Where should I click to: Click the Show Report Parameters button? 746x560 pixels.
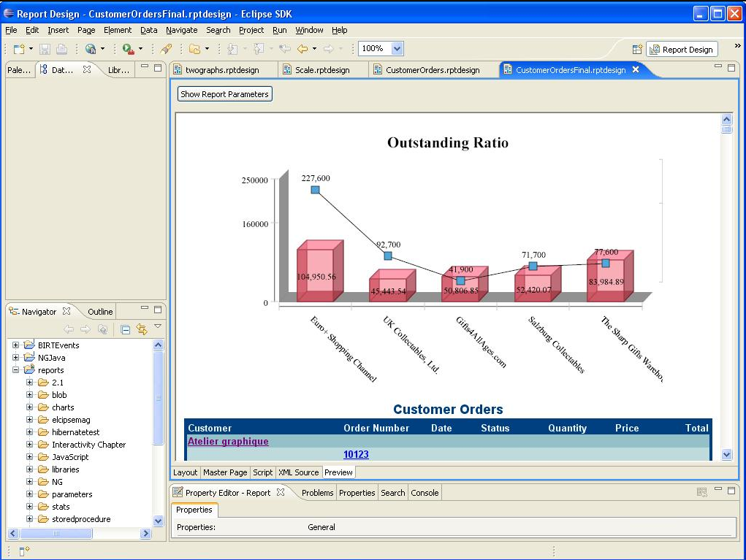[x=225, y=94]
